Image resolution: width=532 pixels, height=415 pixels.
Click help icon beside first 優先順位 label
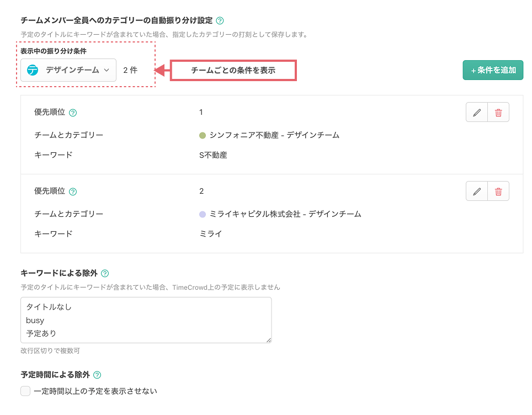[73, 113]
